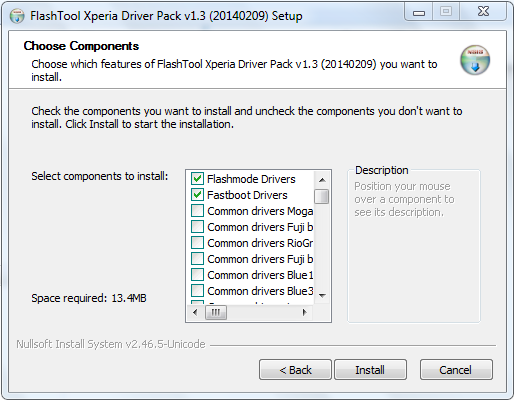The height and width of the screenshot is (400, 514).
Task: Enable Common drivers Moga component
Action: [197, 211]
